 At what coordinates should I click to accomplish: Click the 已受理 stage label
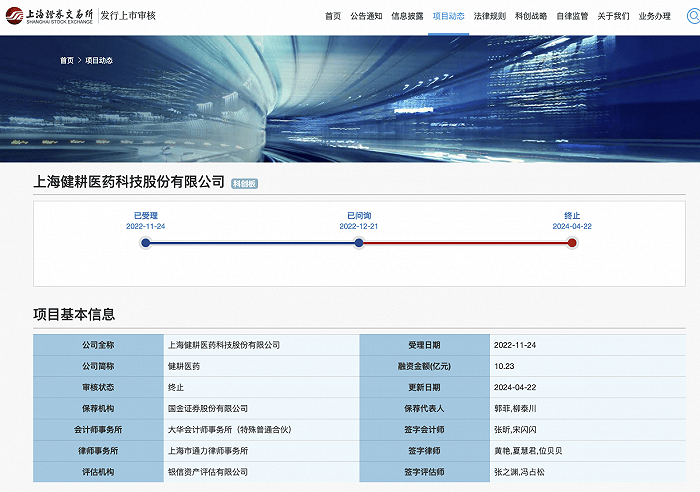[x=146, y=216]
